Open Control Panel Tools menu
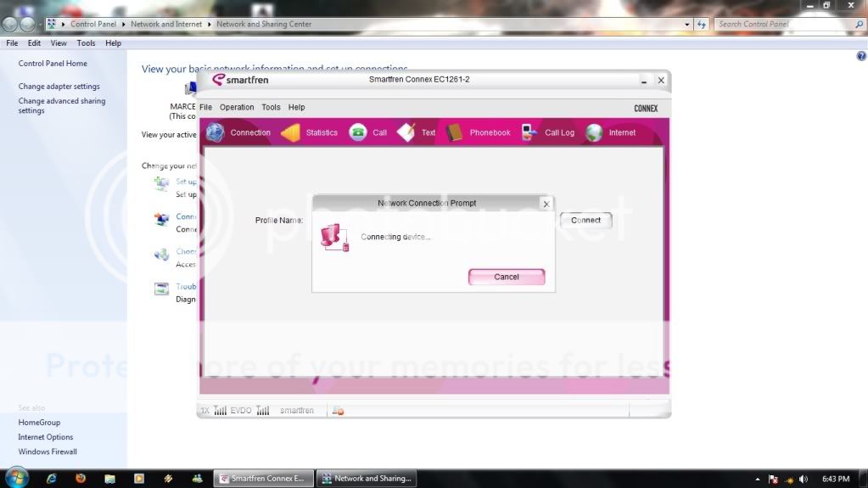This screenshot has width=868, height=488. [86, 43]
